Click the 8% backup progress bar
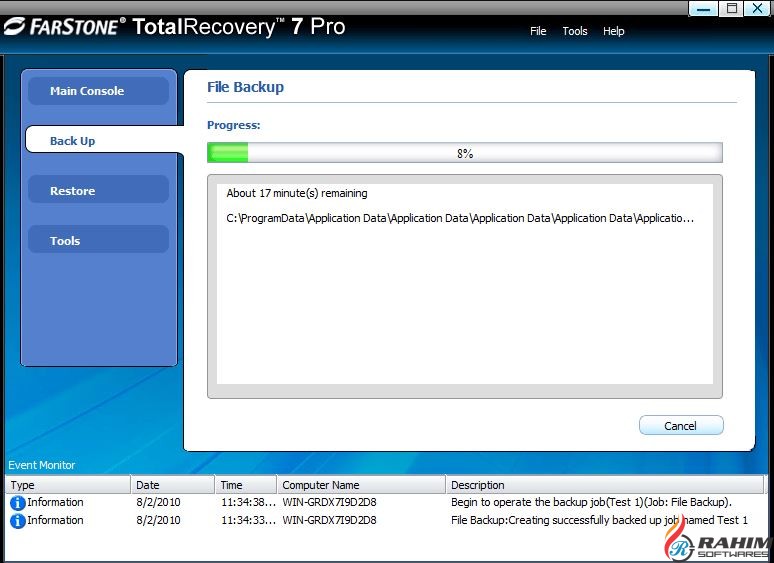The width and height of the screenshot is (774, 563). [x=464, y=153]
